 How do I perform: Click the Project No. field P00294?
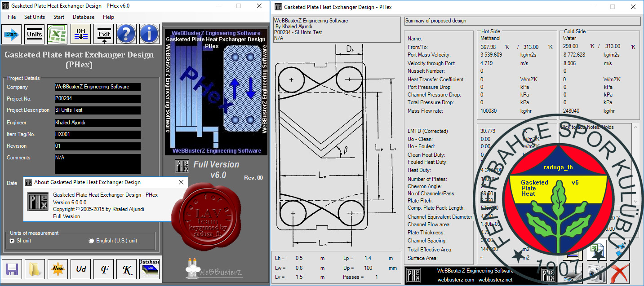pos(98,98)
